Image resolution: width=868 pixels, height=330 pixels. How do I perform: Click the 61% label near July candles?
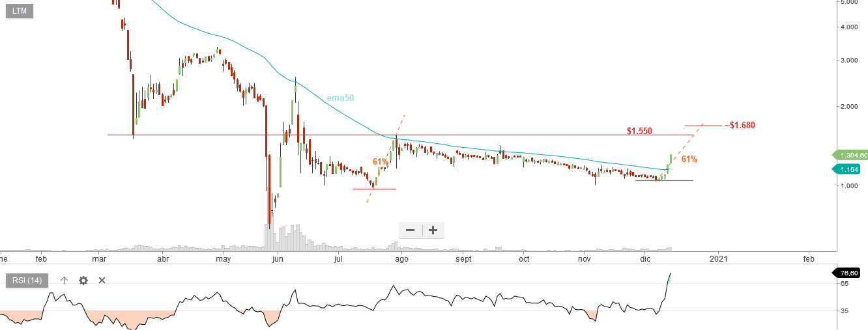click(x=381, y=161)
